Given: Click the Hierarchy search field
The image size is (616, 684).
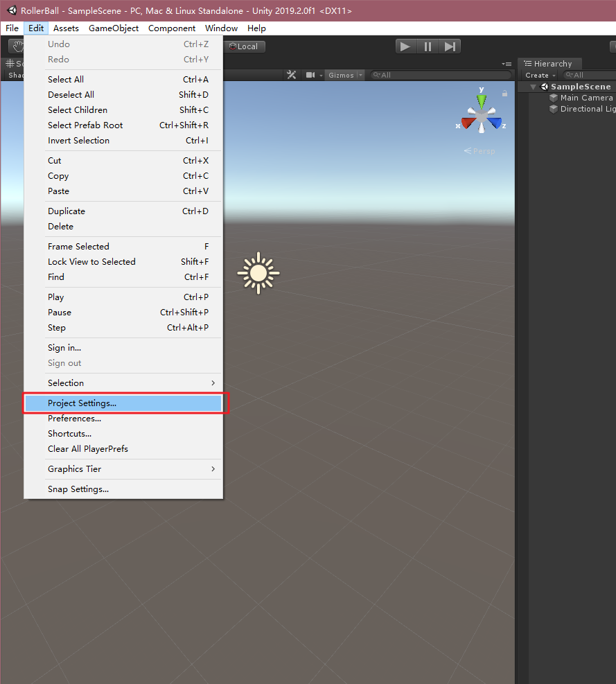Looking at the screenshot, I should [590, 75].
